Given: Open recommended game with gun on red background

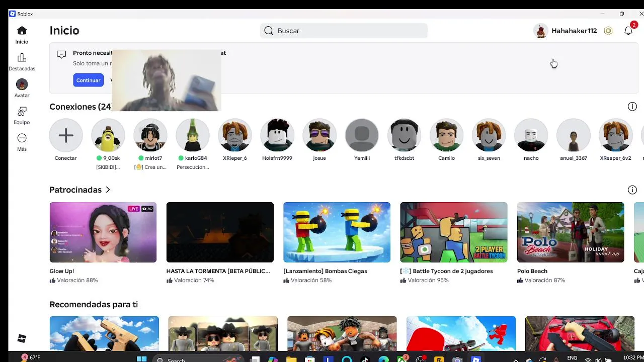Looking at the screenshot, I should coord(580,333).
